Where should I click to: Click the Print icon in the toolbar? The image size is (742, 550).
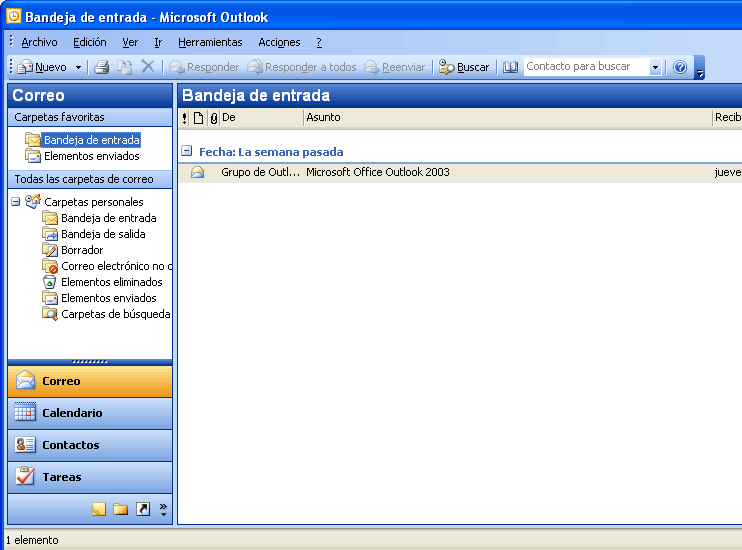click(x=101, y=67)
